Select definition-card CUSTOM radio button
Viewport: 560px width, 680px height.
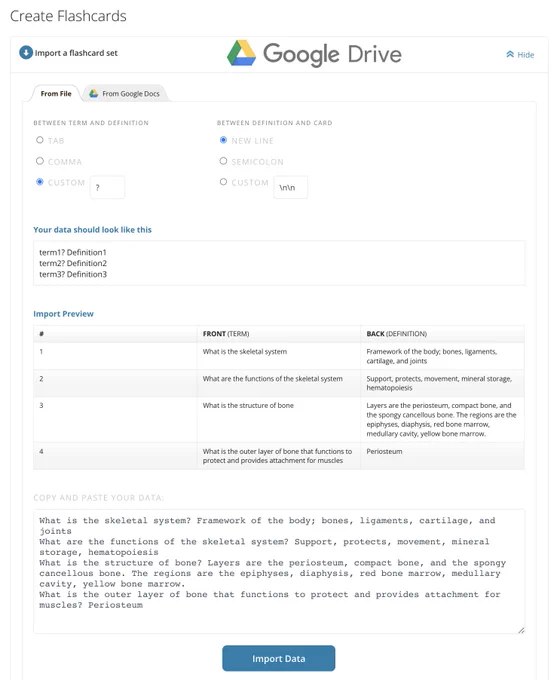[x=223, y=182]
